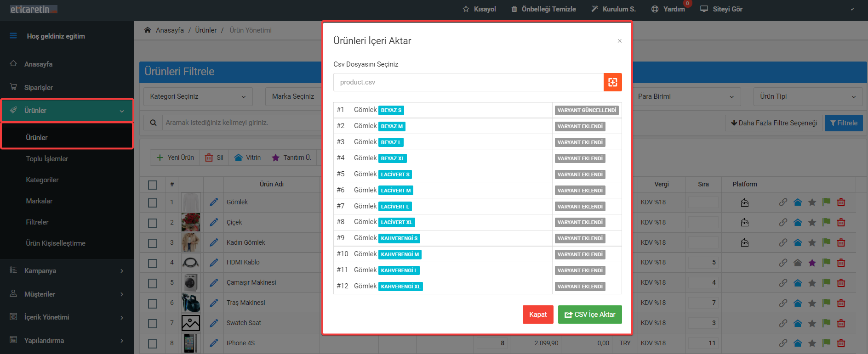This screenshot has height=354, width=868.
Task: Open the Kategori Seçiniz dropdown
Action: coord(198,96)
